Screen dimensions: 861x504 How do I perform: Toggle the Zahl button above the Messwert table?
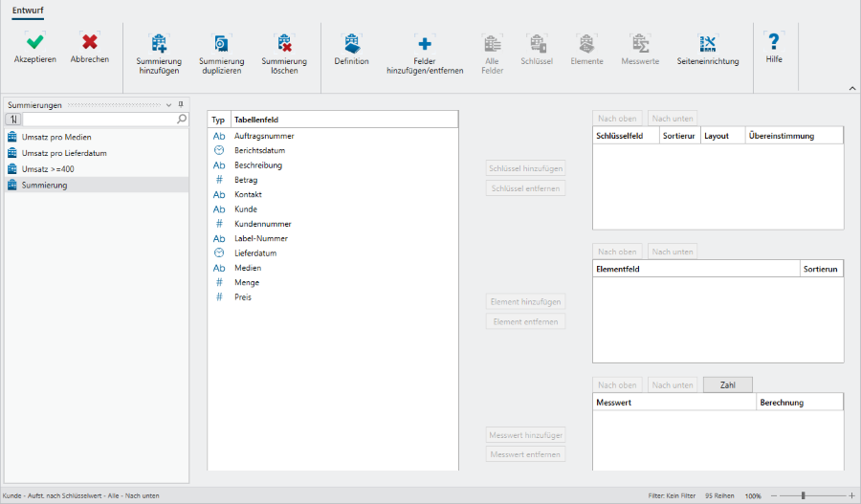[x=727, y=384]
